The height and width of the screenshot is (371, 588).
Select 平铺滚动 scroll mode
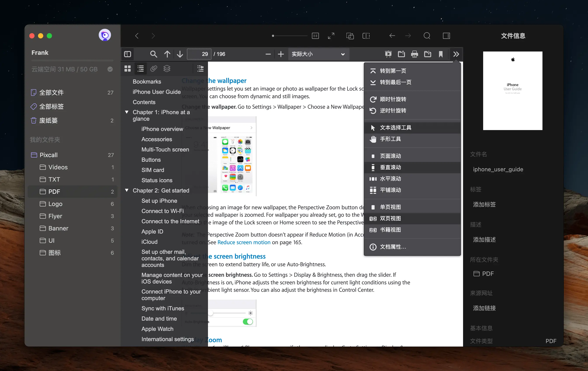pos(412,190)
